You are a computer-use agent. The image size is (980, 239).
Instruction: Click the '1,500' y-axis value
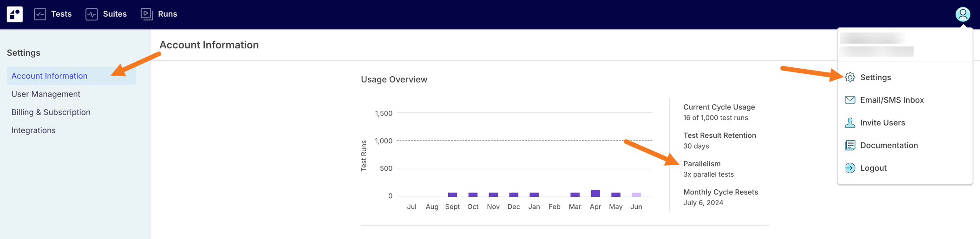[384, 114]
